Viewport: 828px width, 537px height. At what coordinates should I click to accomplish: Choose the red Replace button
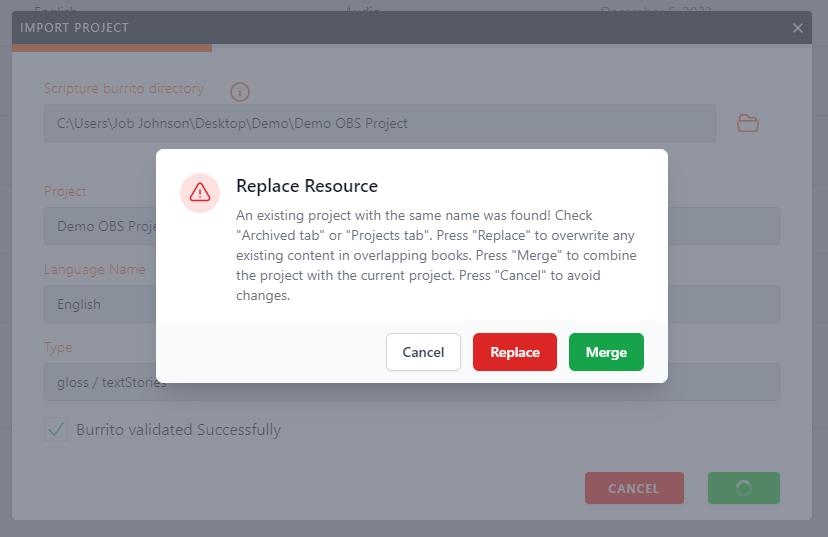pyautogui.click(x=515, y=352)
